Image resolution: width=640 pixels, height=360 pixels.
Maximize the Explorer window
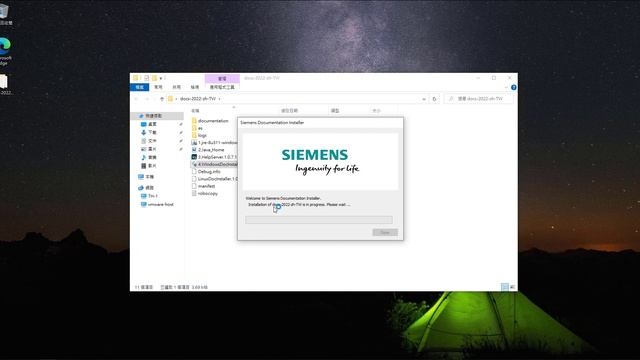494,78
